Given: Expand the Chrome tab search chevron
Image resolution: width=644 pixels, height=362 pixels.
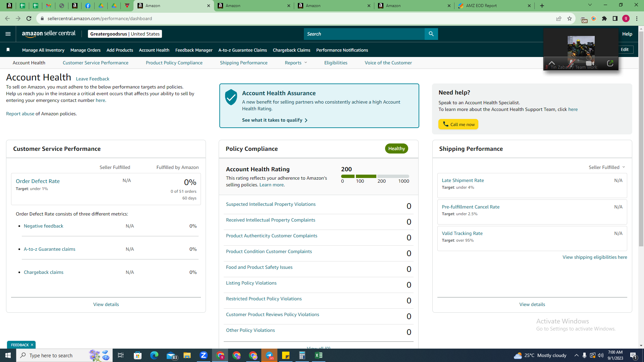Looking at the screenshot, I should pyautogui.click(x=590, y=5).
